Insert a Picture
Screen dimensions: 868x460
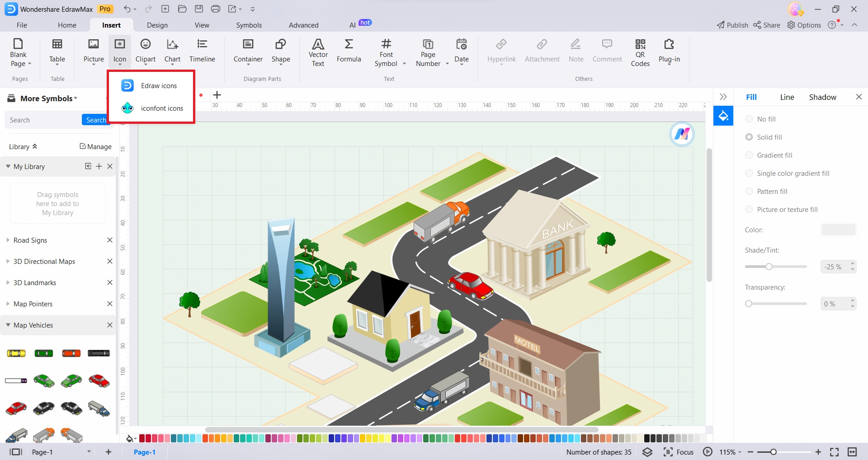94,52
